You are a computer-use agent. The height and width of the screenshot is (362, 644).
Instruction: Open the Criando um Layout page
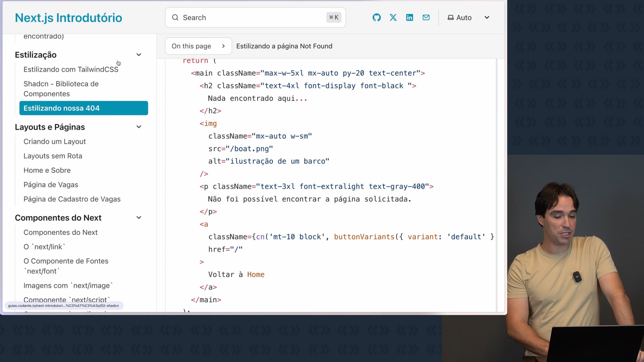tap(55, 141)
